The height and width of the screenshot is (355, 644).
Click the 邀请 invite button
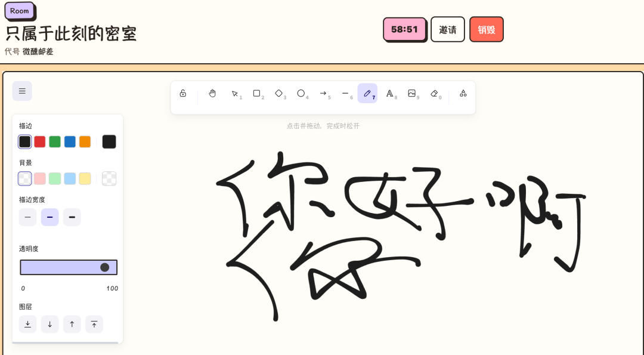click(x=448, y=30)
